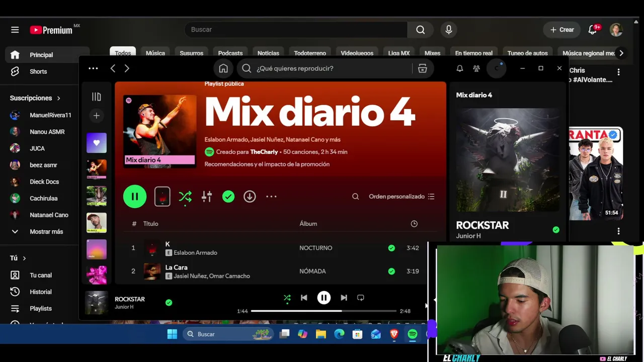Skip to next track

[344, 298]
